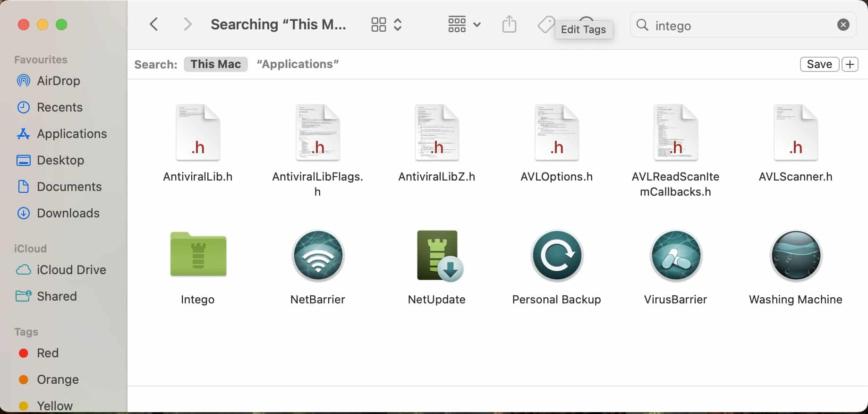This screenshot has width=868, height=414.
Task: Open Desktop in the sidebar
Action: click(x=50, y=160)
